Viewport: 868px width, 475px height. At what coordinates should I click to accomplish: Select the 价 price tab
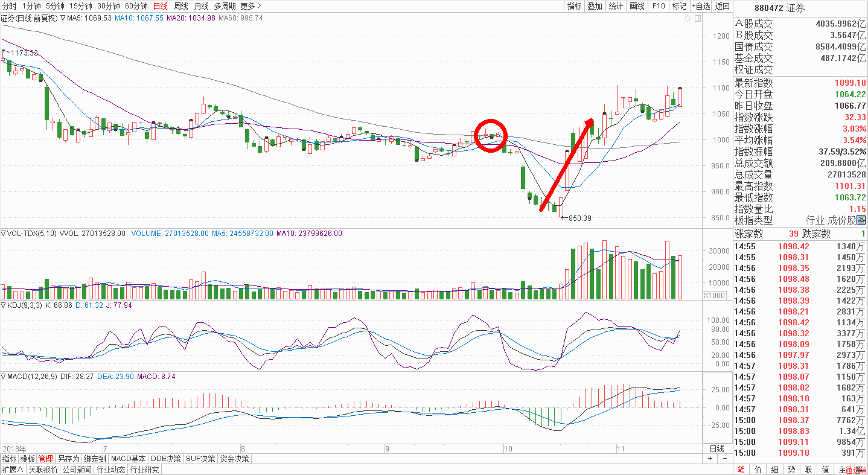[x=758, y=470]
